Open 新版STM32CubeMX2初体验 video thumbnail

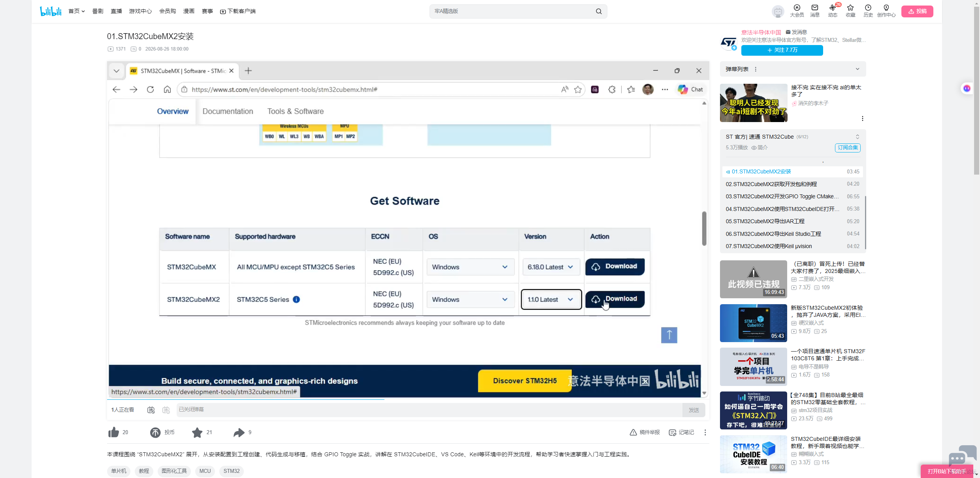point(753,323)
